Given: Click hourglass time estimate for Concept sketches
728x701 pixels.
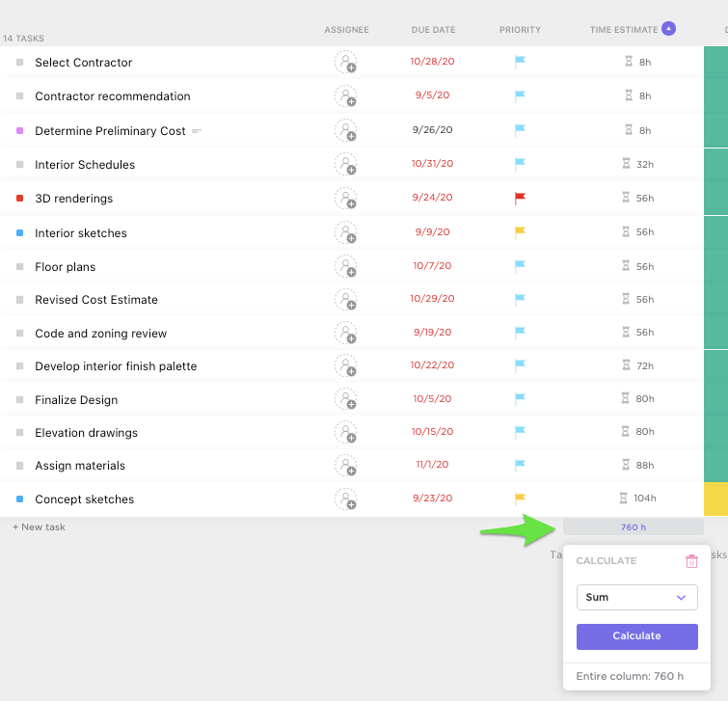Looking at the screenshot, I should [x=625, y=499].
